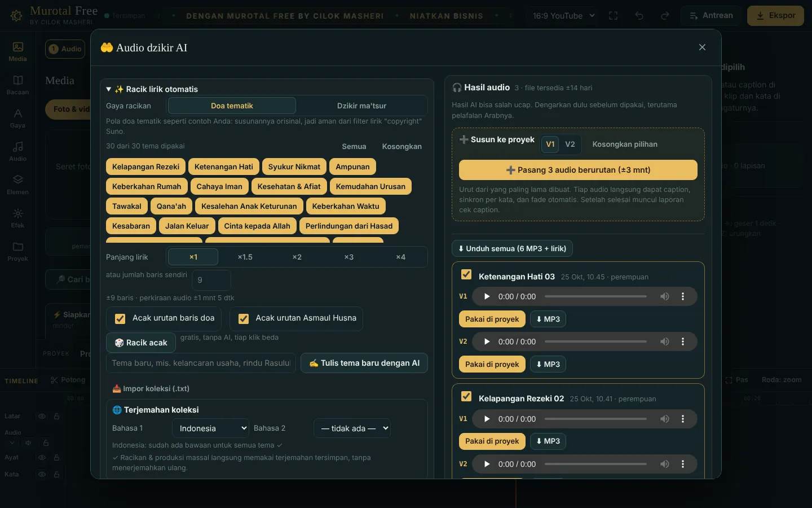Expand the Audio track chevron in timeline
This screenshot has height=508, width=812.
pos(12,443)
